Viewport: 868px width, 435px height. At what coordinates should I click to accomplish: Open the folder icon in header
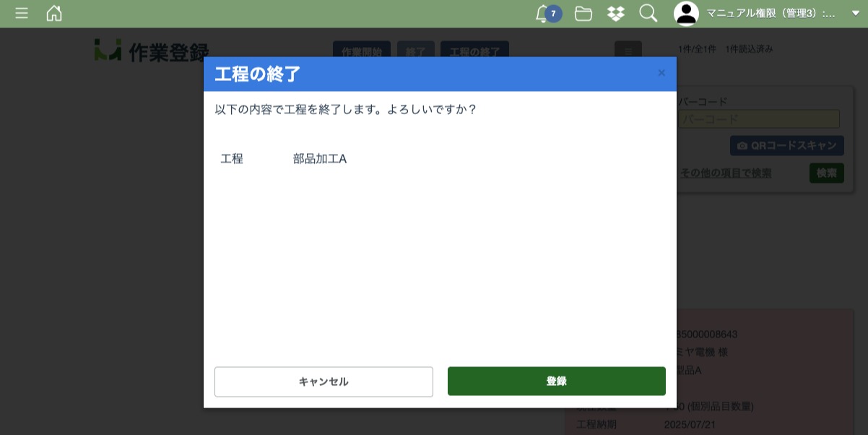point(583,13)
